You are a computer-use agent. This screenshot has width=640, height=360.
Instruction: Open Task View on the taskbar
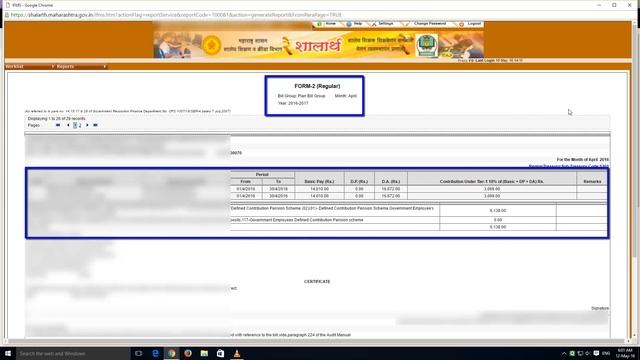[x=138, y=353]
